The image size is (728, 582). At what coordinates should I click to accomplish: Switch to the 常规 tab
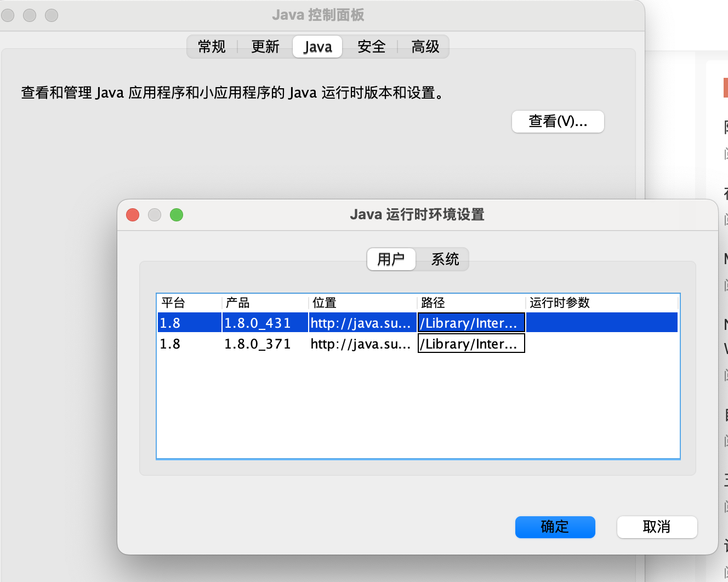coord(212,47)
